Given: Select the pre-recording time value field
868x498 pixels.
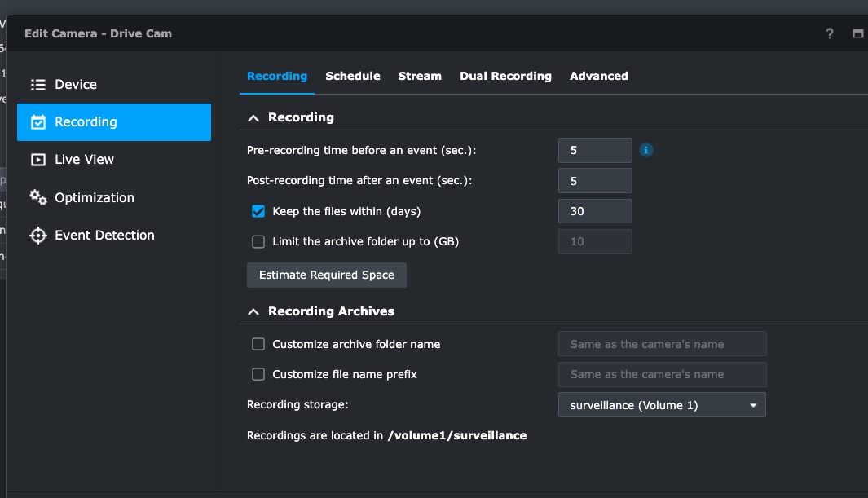Looking at the screenshot, I should (595, 150).
